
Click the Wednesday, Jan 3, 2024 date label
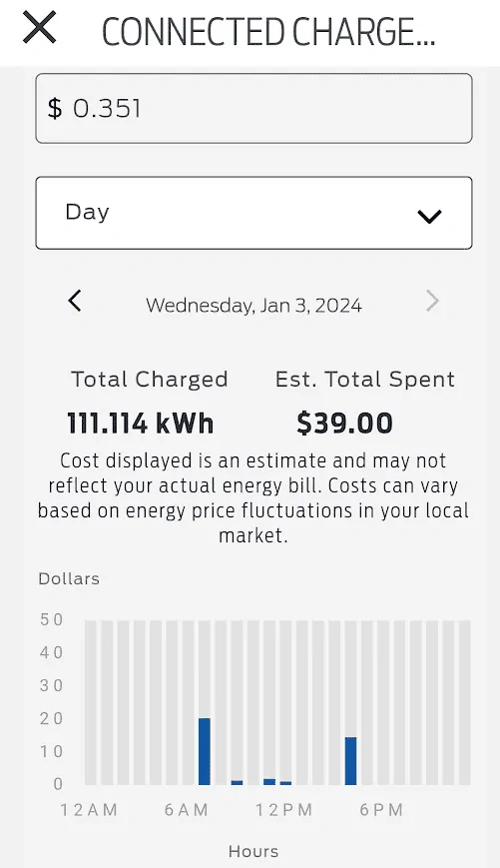point(253,305)
